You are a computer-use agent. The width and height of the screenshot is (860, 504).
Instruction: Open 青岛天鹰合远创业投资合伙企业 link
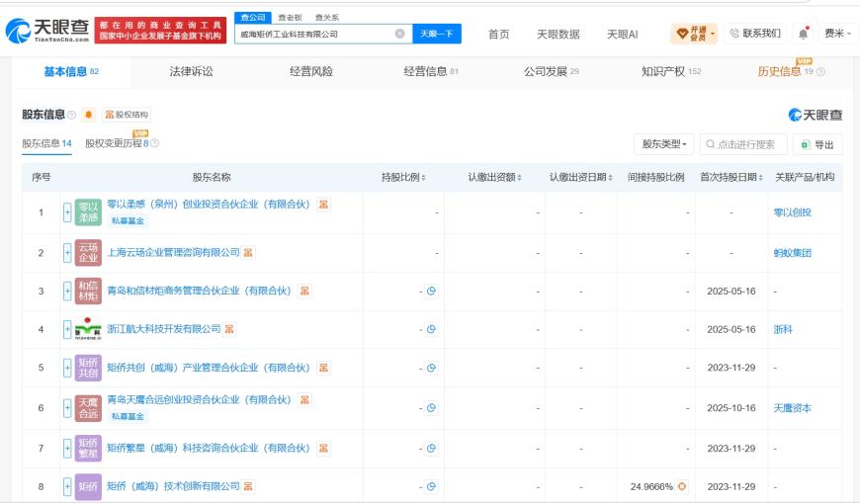(x=199, y=400)
